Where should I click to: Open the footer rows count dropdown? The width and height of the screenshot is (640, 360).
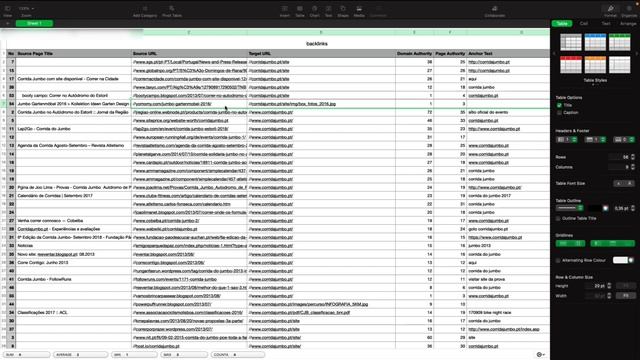624,140
